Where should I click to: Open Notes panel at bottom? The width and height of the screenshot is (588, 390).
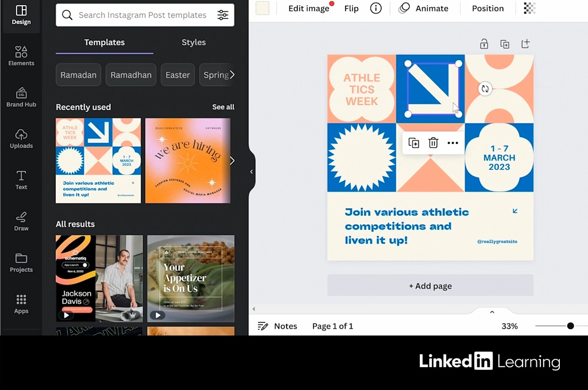click(277, 326)
